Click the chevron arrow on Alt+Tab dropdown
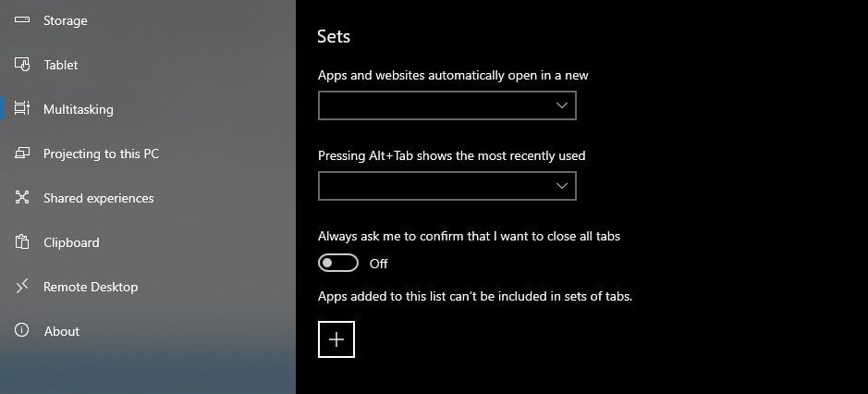The image size is (868, 394). coord(562,186)
